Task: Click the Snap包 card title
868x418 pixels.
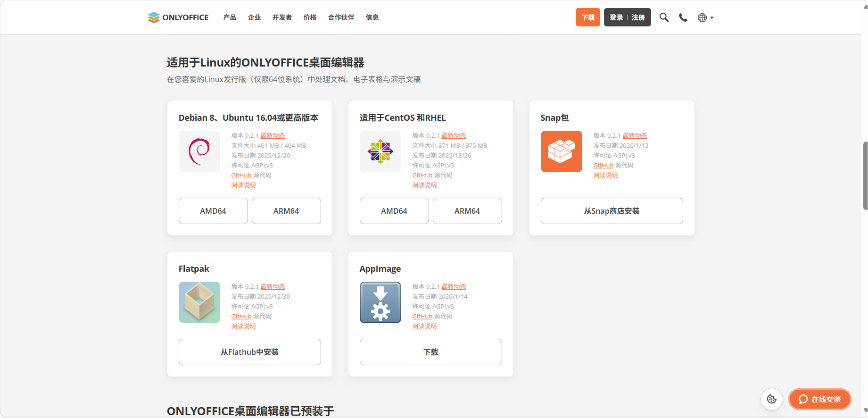Action: pos(554,118)
